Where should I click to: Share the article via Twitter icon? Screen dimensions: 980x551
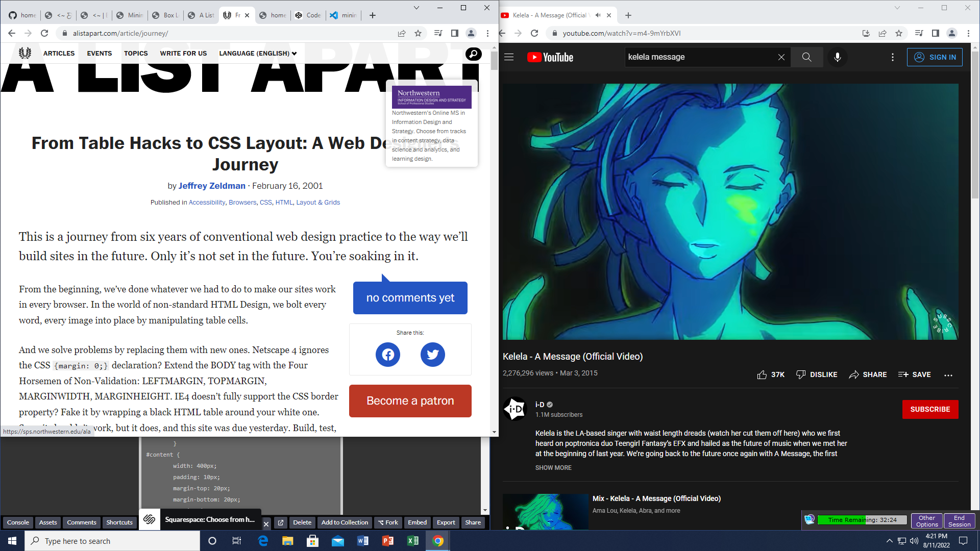coord(432,355)
